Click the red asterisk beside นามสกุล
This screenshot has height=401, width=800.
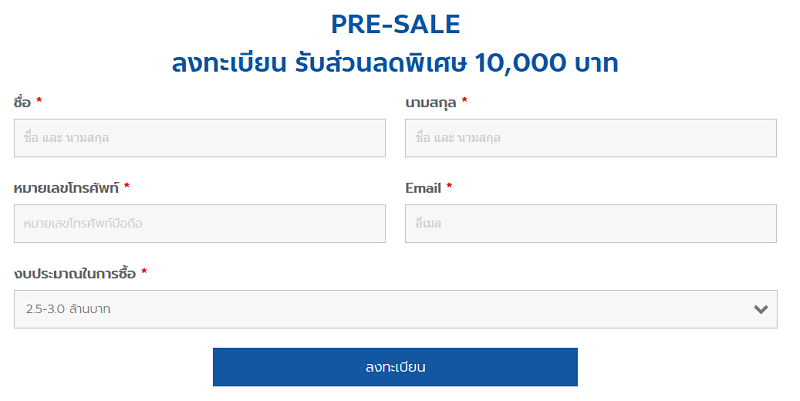point(465,101)
